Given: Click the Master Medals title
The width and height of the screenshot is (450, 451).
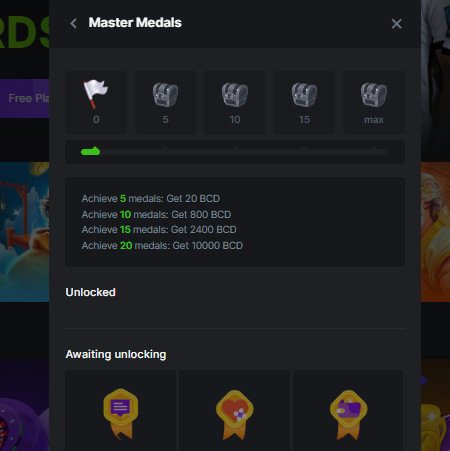Looking at the screenshot, I should point(135,23).
